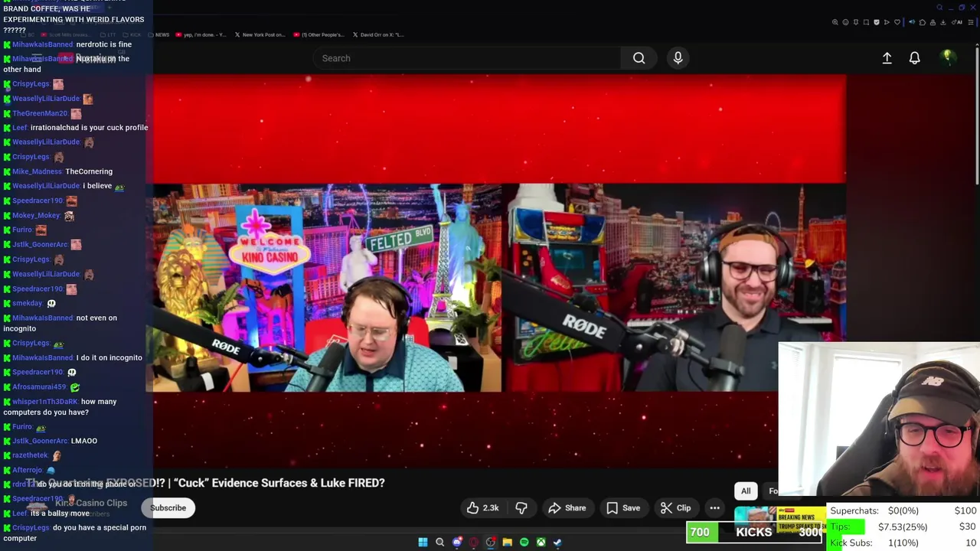980x551 pixels.
Task: Switch to the 'yep, i'm done' YouTube tab
Action: pos(200,34)
